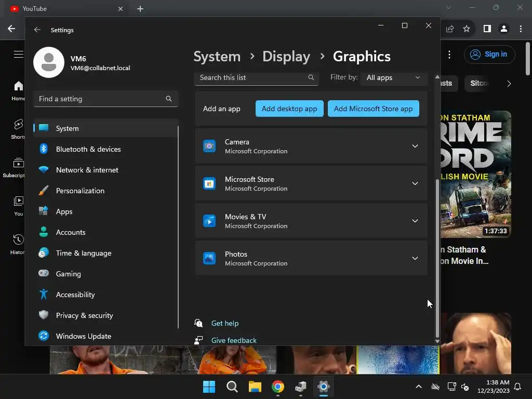Click the Find a setting search icon
Screen dimensions: 532x399
[x=169, y=99]
